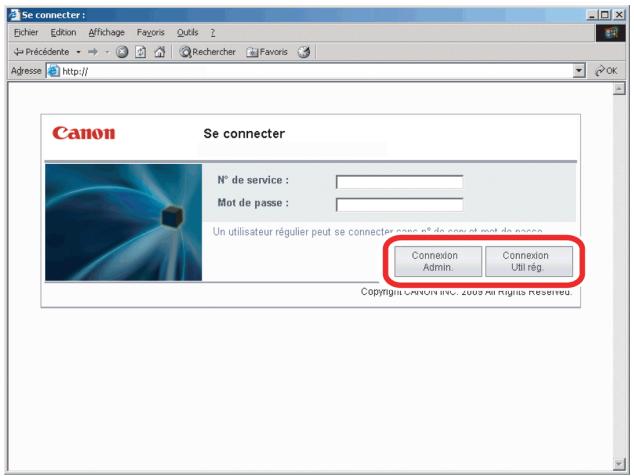Image resolution: width=634 pixels, height=476 pixels.
Task: Open the forward history dropdown arrow
Action: coord(107,52)
